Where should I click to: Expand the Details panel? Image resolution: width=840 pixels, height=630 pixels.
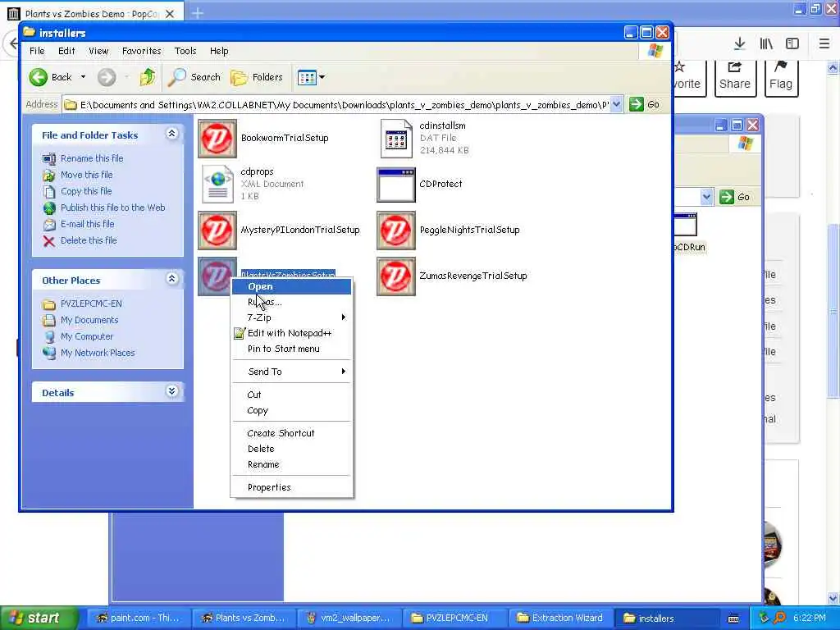coord(172,391)
